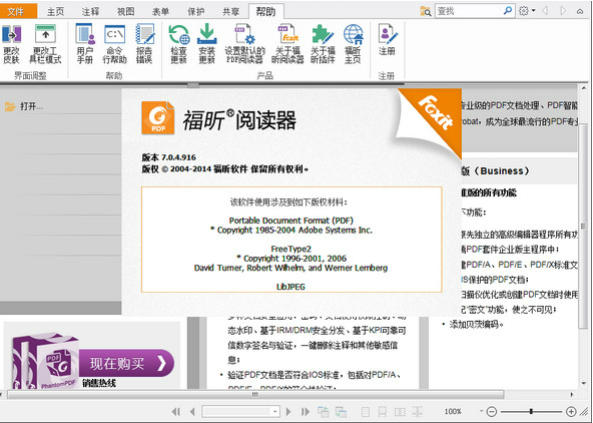Open the zoom percentage dropdown arrow
Image resolution: width=593 pixels, height=423 pixels.
tap(481, 411)
